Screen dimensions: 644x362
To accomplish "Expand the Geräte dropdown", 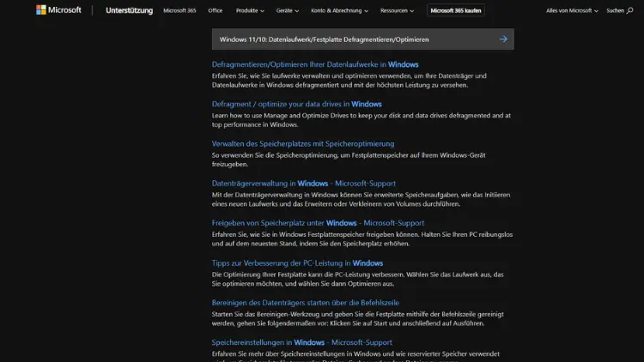I will pos(287,10).
